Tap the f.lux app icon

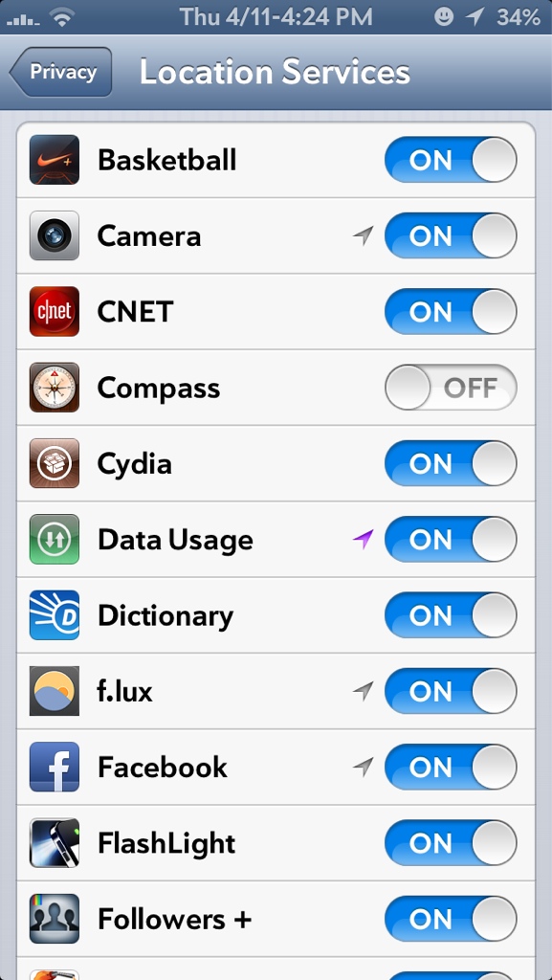coord(55,691)
